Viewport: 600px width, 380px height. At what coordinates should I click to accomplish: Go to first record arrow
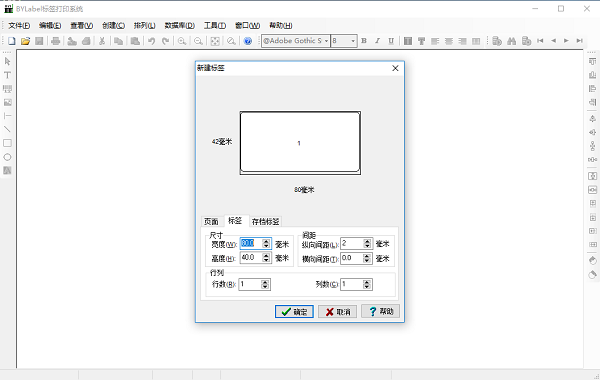540,41
